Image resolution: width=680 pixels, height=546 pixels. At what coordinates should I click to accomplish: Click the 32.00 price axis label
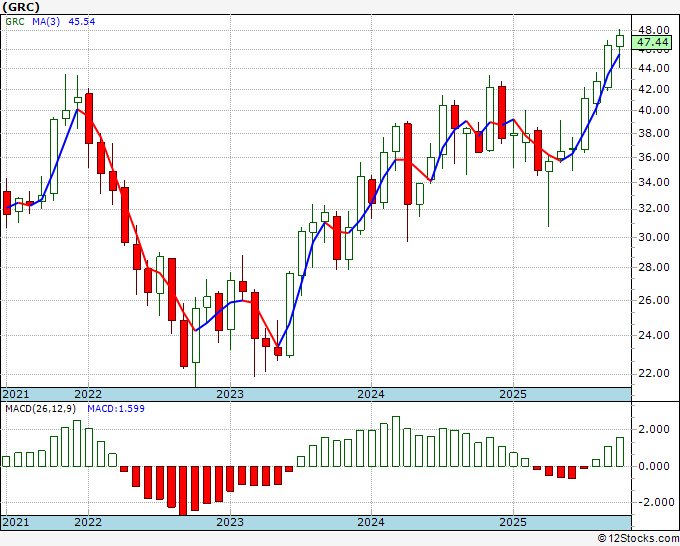[x=653, y=208]
